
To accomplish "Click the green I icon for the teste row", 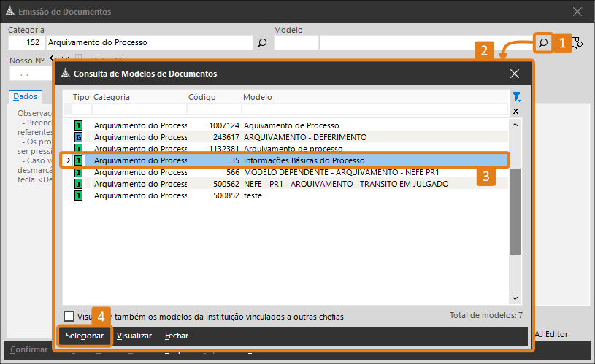I will pyautogui.click(x=79, y=196).
